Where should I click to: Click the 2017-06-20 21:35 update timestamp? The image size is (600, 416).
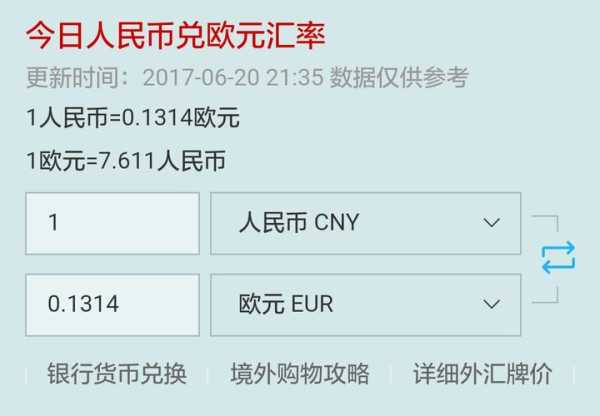[233, 77]
